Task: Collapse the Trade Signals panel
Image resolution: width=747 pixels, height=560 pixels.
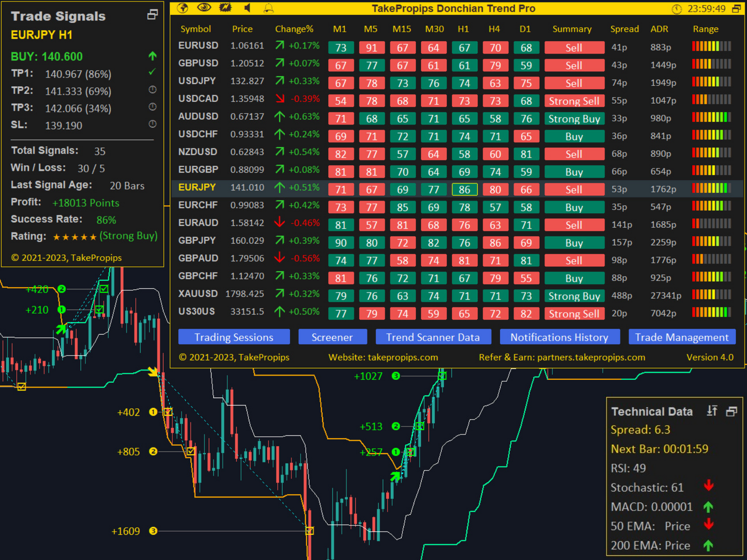Action: (152, 15)
